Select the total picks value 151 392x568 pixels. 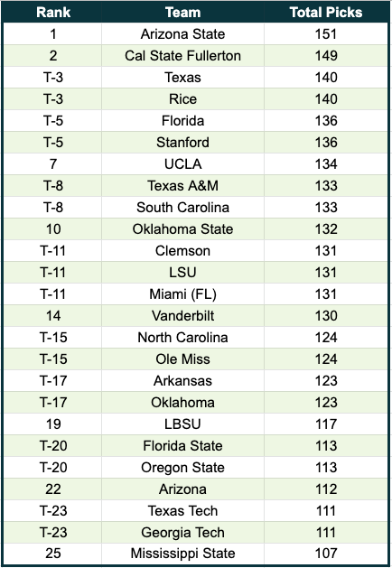(x=326, y=34)
